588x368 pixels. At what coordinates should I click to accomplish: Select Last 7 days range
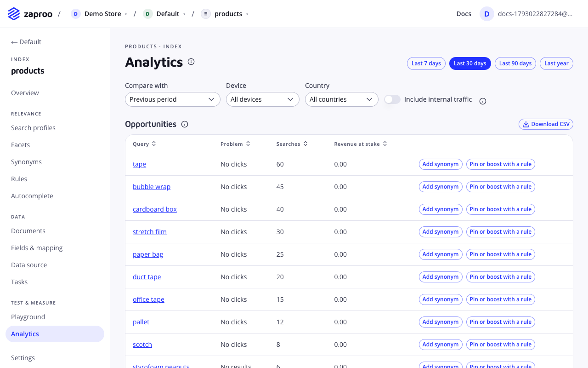[x=426, y=63]
